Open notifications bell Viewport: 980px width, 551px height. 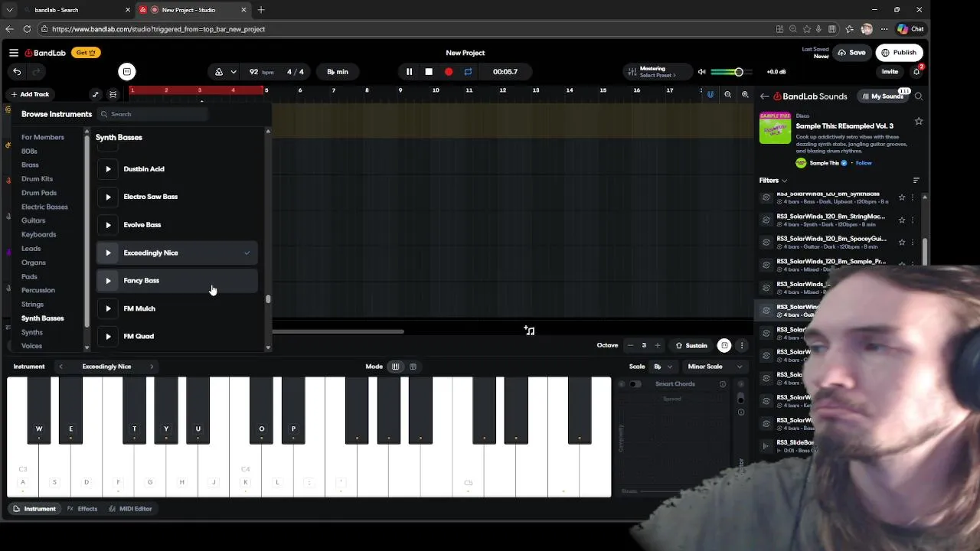coord(916,72)
